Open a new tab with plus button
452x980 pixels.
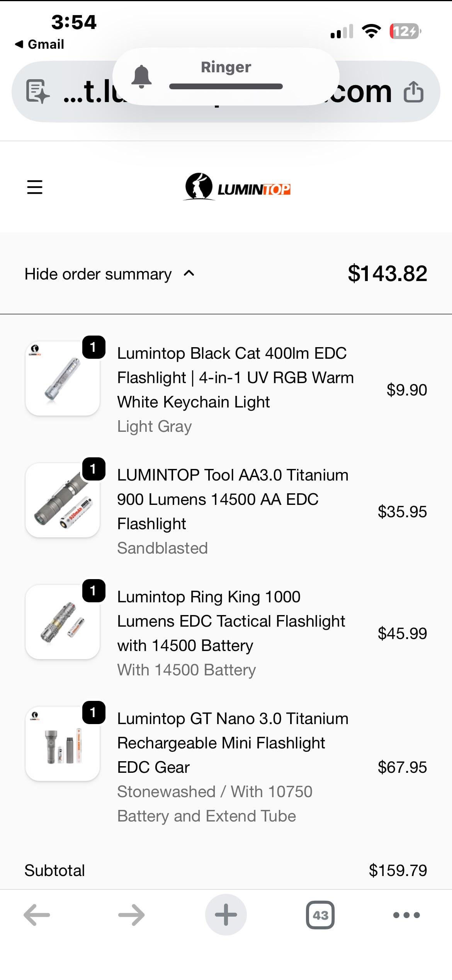[x=226, y=915]
